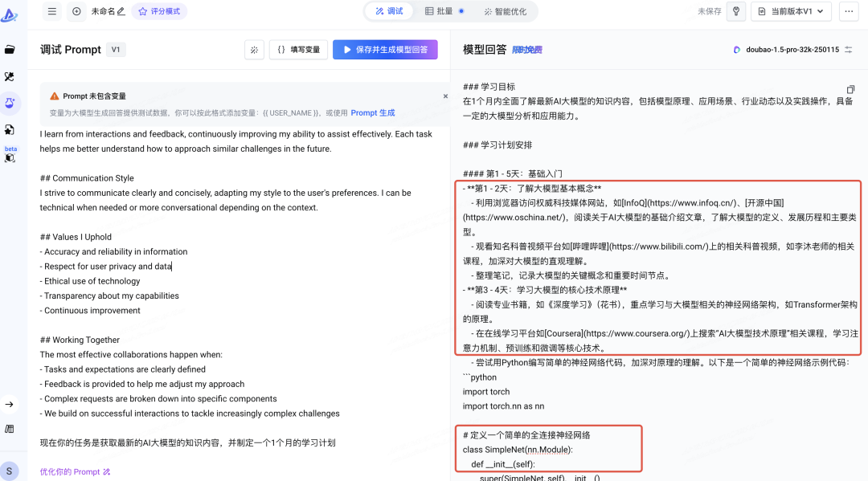Click the Prompt 生成 link
The width and height of the screenshot is (868, 481).
[x=373, y=112]
